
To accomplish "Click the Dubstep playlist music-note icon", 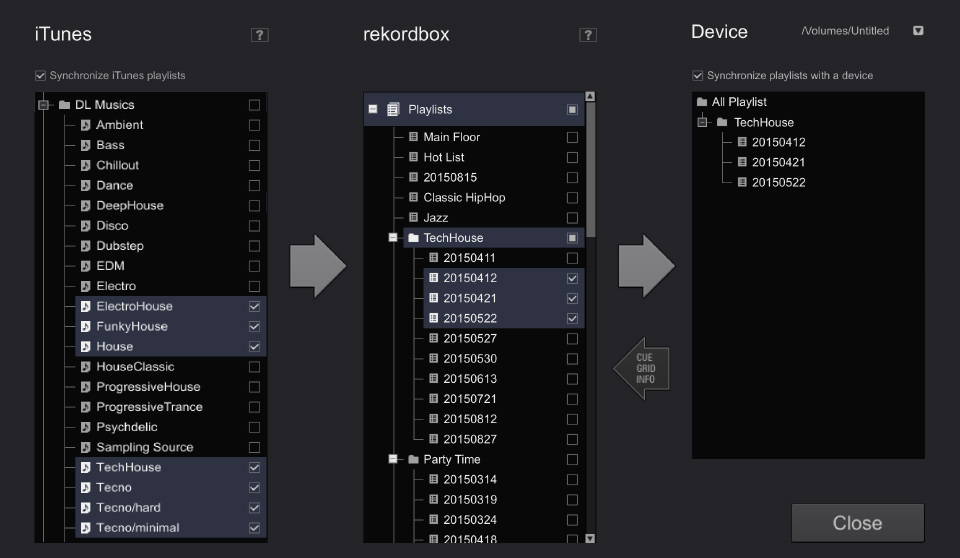I will 86,246.
